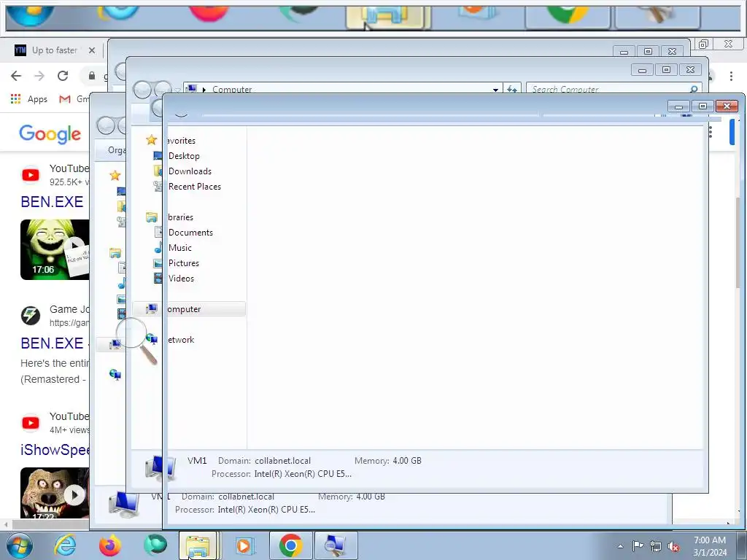Close the frontmost Explorer window
747x560 pixels.
[727, 106]
